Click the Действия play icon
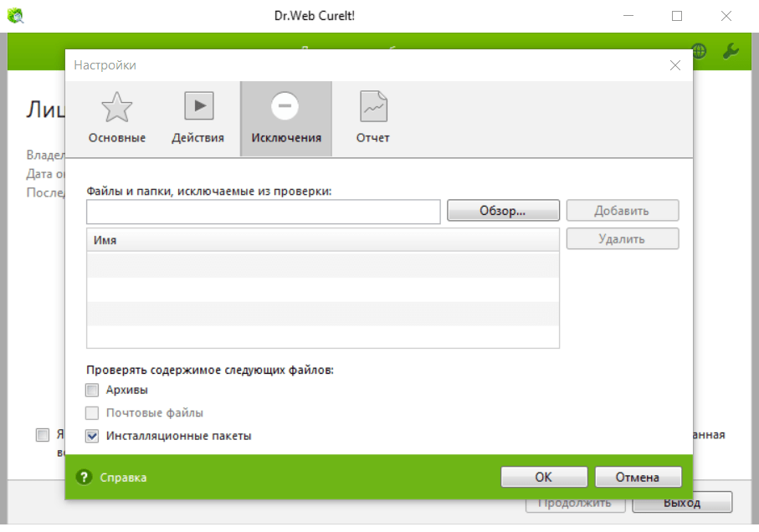This screenshot has width=759, height=532. (x=198, y=106)
